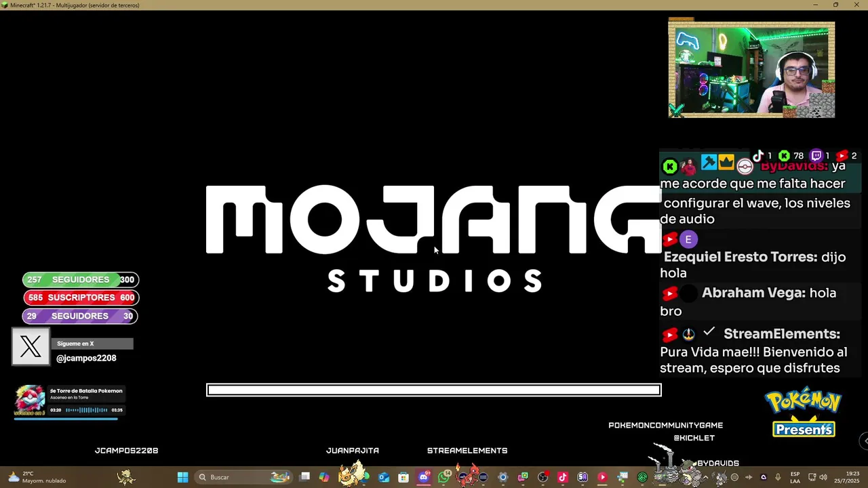Click the Twitch viewer count icon
Image resolution: width=868 pixels, height=488 pixels.
tap(816, 156)
